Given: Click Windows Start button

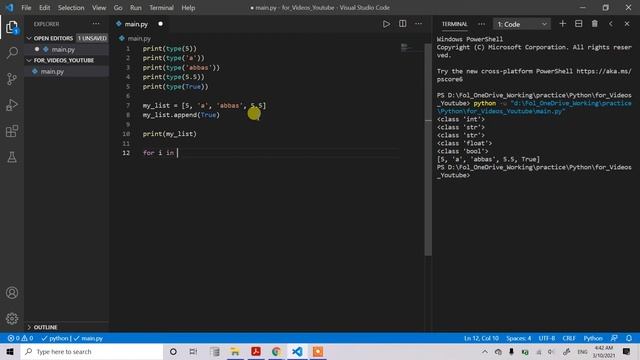Looking at the screenshot, I should 10,351.
